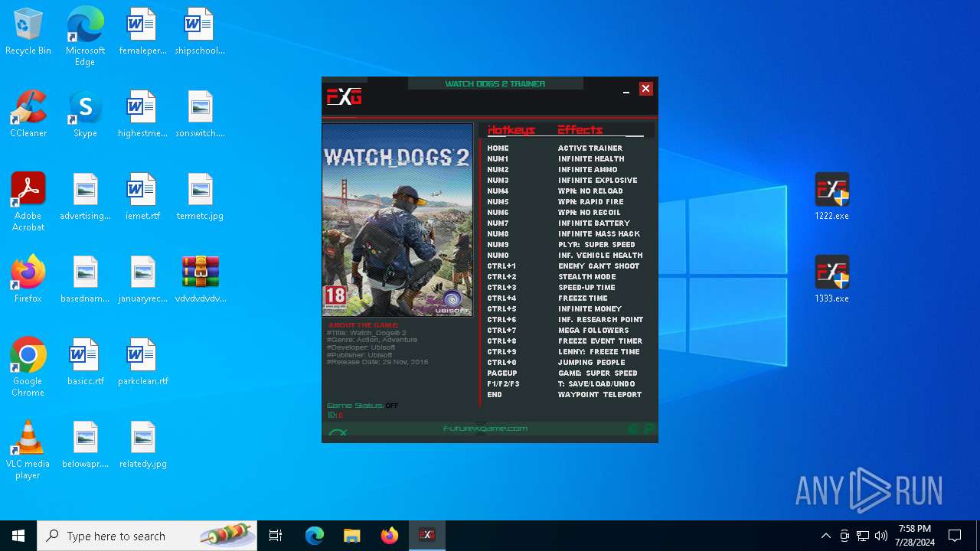980x551 pixels.
Task: Select the Firefox desktop shortcut
Action: (x=28, y=279)
